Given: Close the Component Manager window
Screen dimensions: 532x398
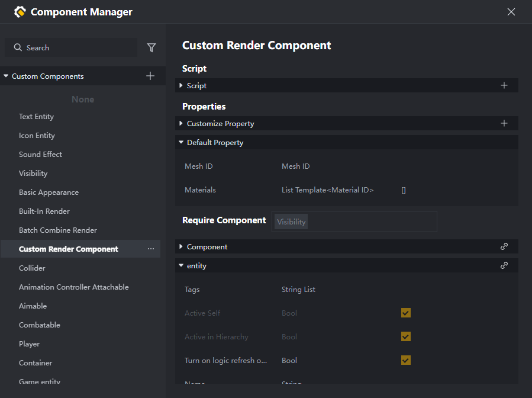Looking at the screenshot, I should 511,12.
